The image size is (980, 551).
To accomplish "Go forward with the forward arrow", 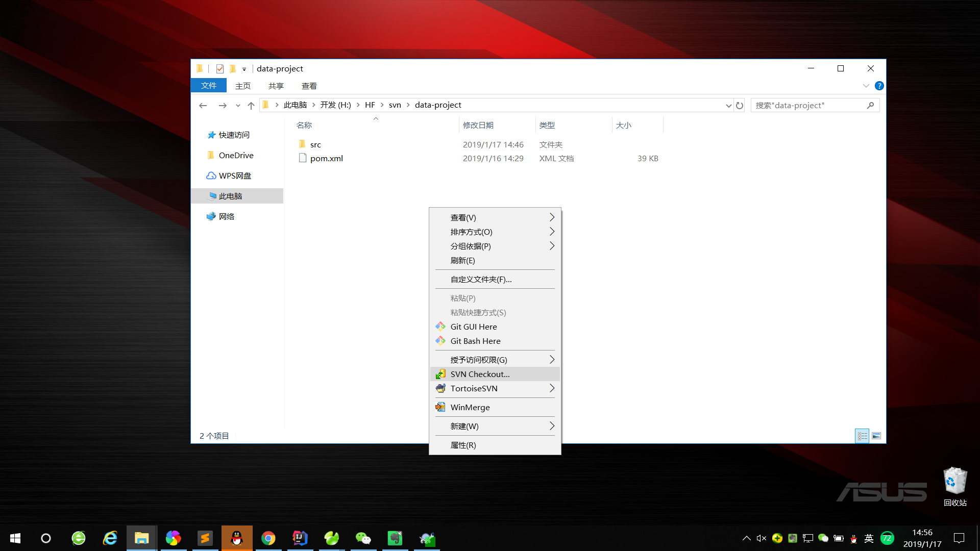I will coord(223,105).
